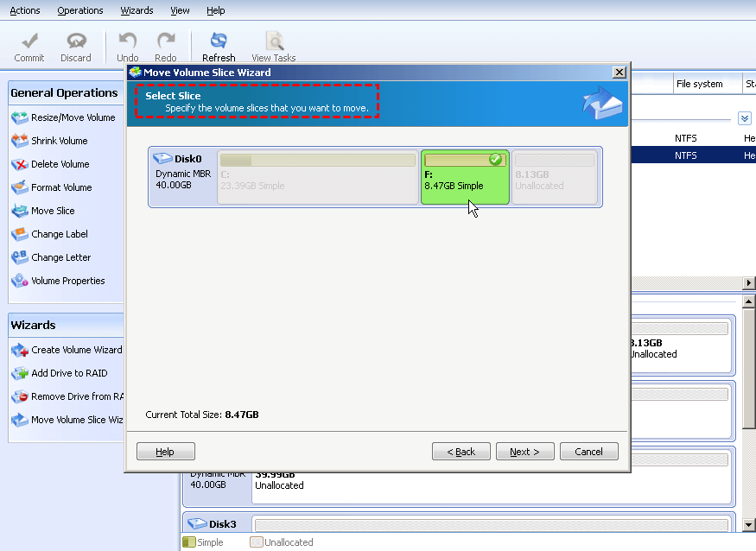Select the F: 8.47GB Simple slice
This screenshot has height=551, width=756.
pyautogui.click(x=465, y=177)
